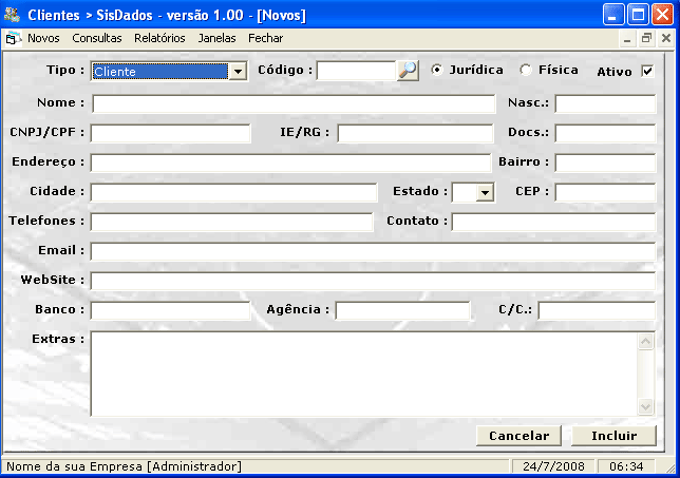Maximize the main SisDados window
Screen dimensions: 680x478
click(x=638, y=15)
